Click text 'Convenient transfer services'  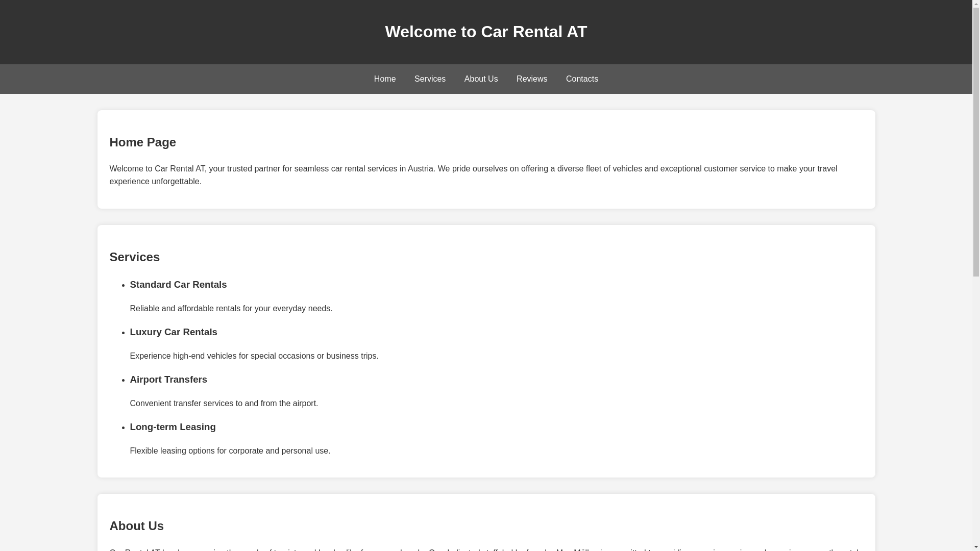click(x=181, y=404)
